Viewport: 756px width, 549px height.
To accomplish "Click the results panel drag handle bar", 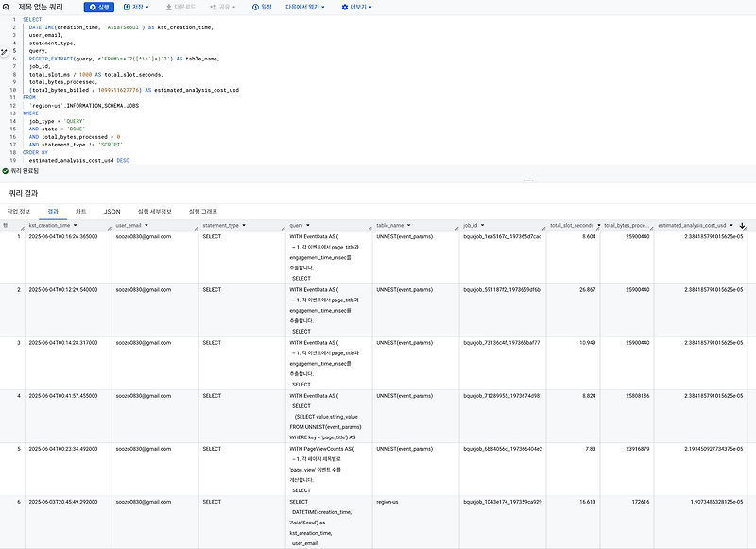I will (528, 180).
